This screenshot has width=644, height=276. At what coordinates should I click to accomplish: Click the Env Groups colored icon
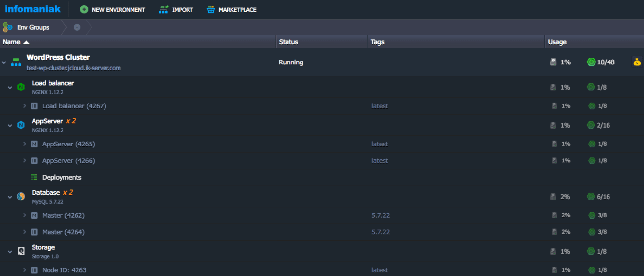tap(7, 27)
